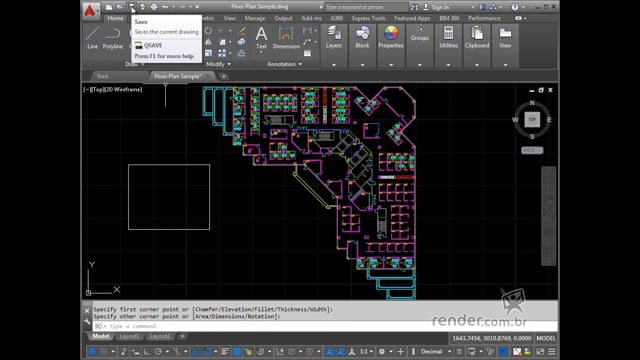
Task: Open the Block panel button
Action: [362, 38]
